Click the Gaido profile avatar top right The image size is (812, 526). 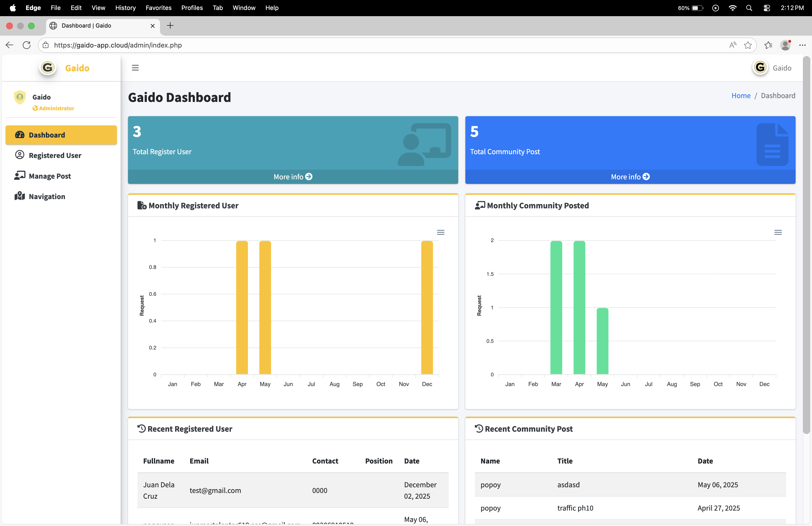click(760, 67)
